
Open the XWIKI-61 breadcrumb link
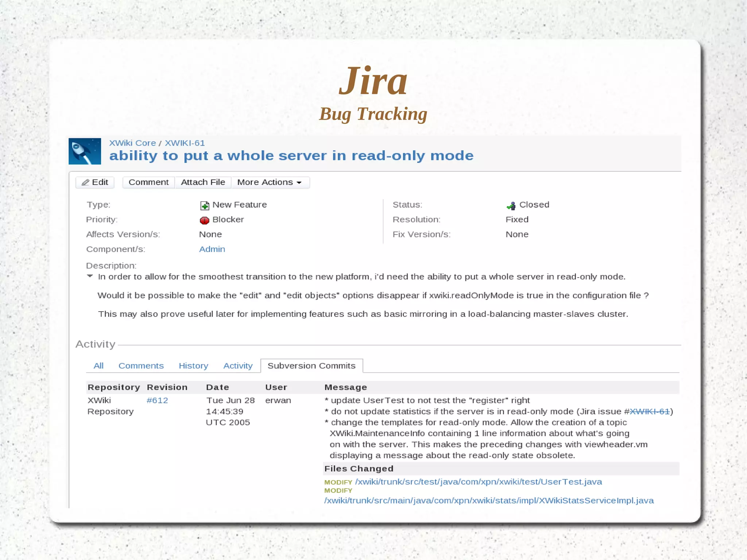[185, 143]
